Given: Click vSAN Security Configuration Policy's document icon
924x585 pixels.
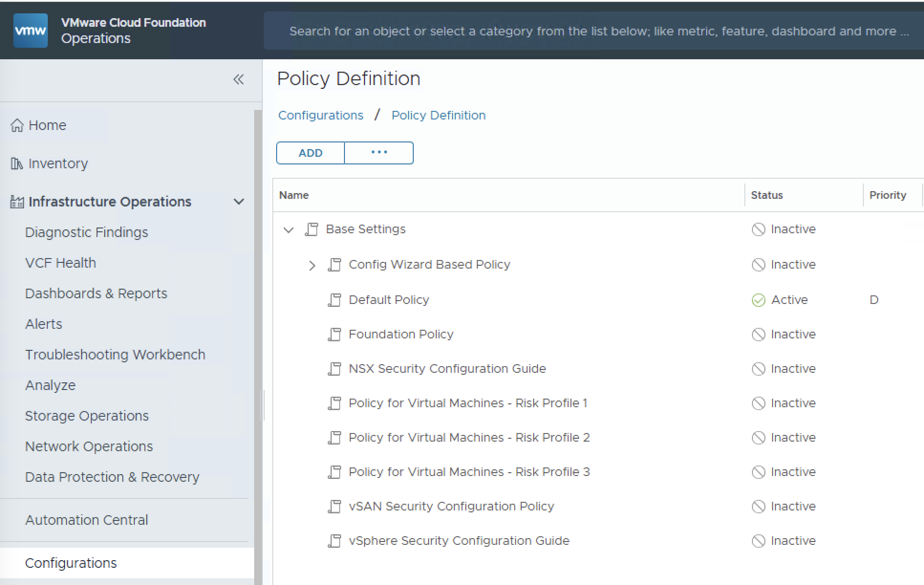Looking at the screenshot, I should coord(334,507).
